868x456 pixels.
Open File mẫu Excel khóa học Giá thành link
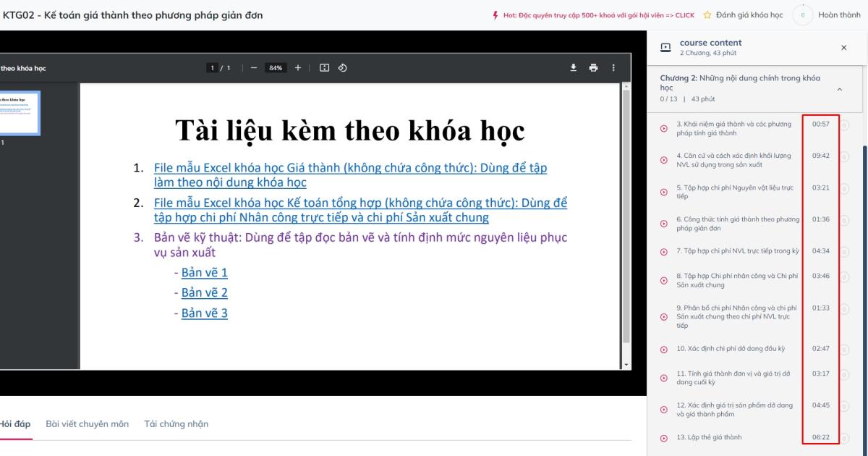point(351,175)
